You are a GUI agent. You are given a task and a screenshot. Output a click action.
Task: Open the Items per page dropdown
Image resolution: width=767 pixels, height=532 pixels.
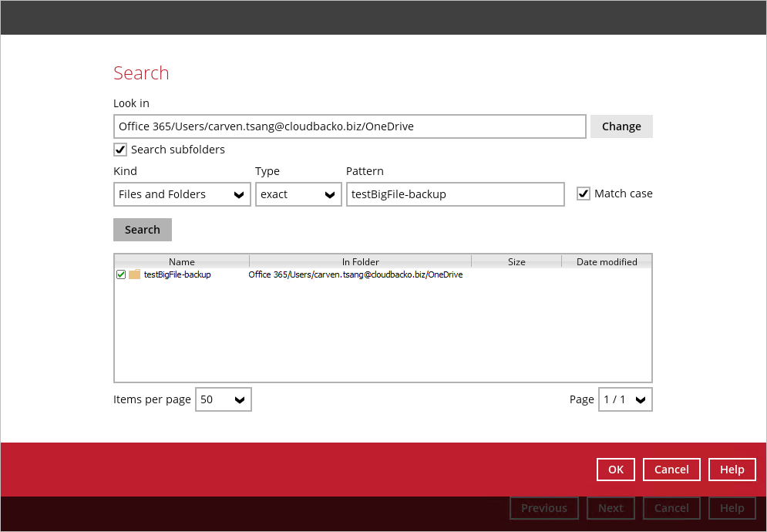[x=223, y=399]
